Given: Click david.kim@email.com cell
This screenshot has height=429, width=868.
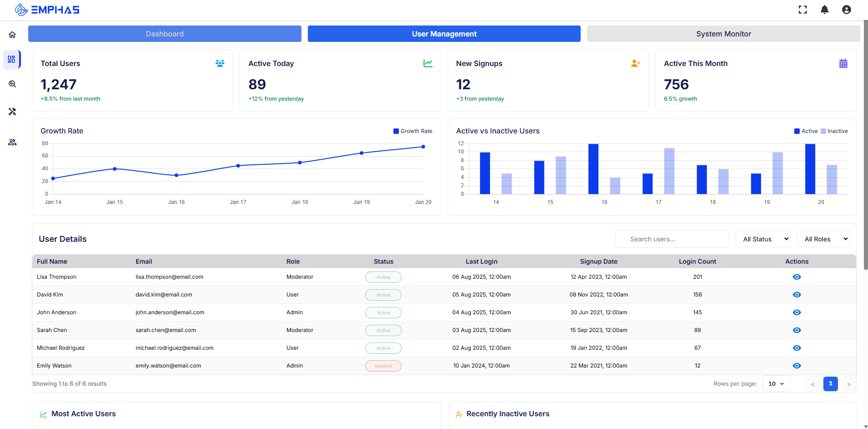Looking at the screenshot, I should pyautogui.click(x=164, y=295).
